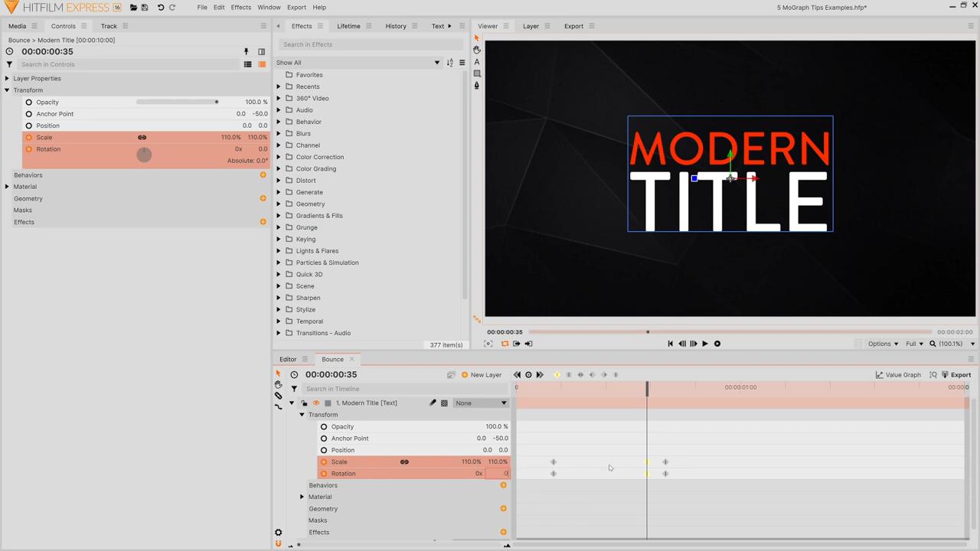Jump to previous keyframe in timeline

517,375
